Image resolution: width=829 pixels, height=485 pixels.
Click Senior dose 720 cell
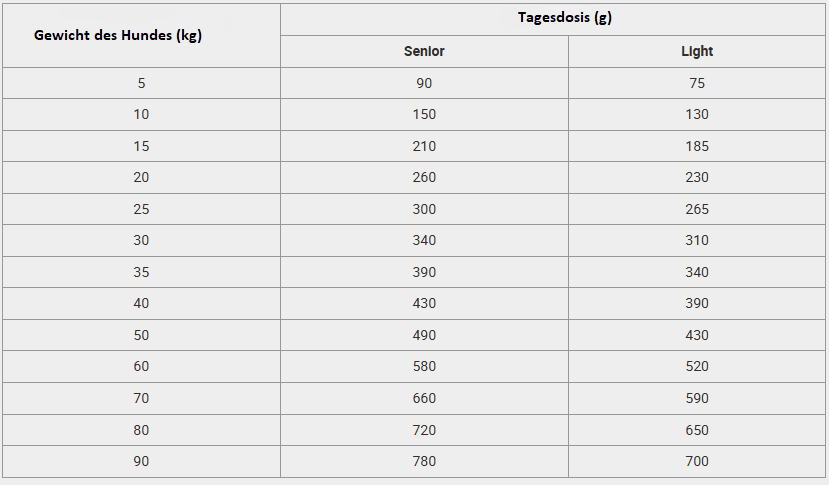pos(424,430)
